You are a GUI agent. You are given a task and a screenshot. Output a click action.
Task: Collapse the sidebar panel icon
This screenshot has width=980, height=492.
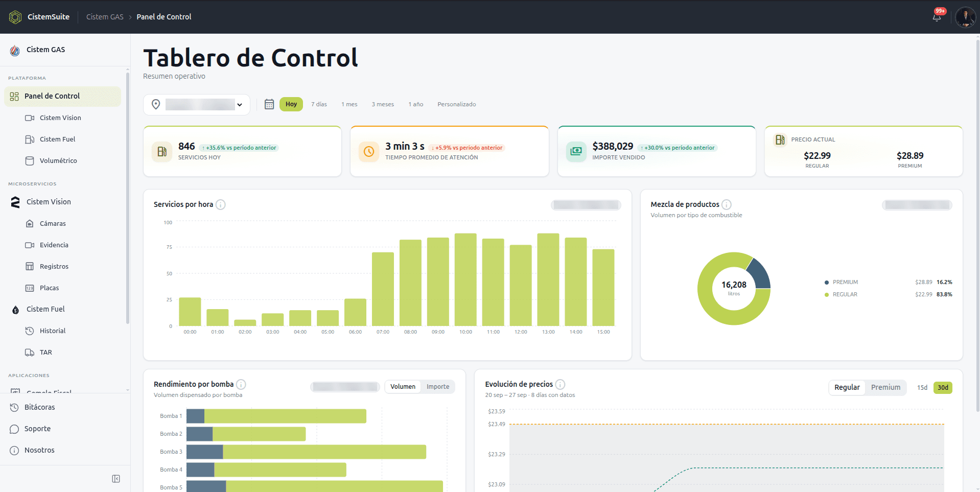point(116,479)
